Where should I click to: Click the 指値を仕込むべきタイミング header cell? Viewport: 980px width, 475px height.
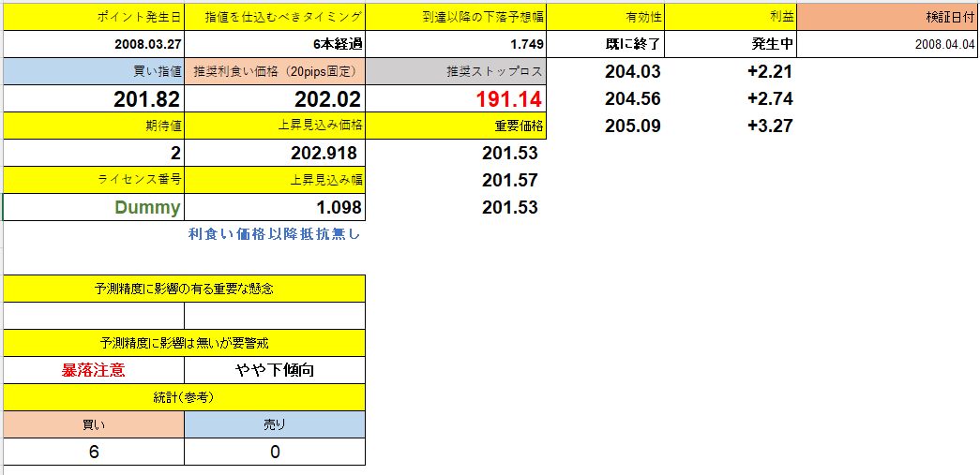click(x=275, y=17)
